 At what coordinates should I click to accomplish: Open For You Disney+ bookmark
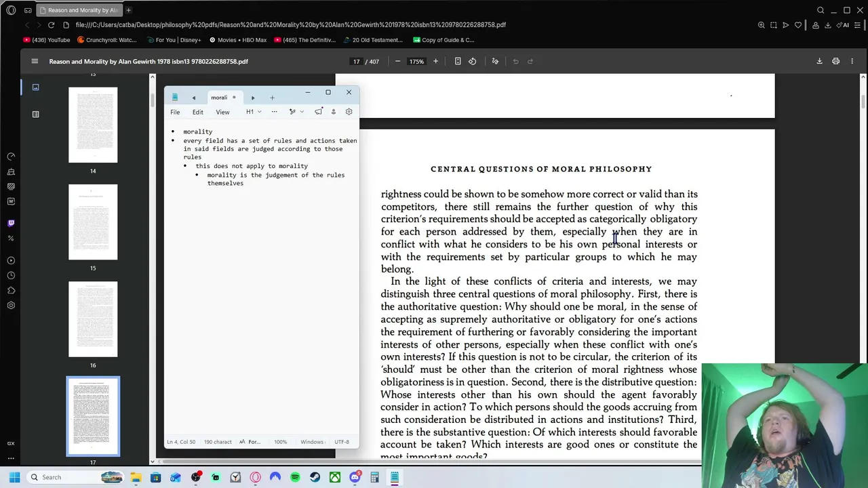coord(174,40)
